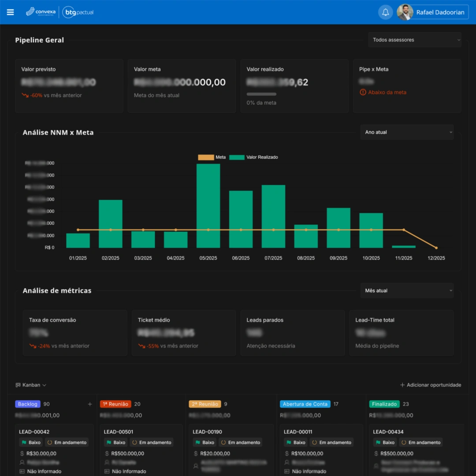Open the Todos assessores dropdown

[x=414, y=40]
